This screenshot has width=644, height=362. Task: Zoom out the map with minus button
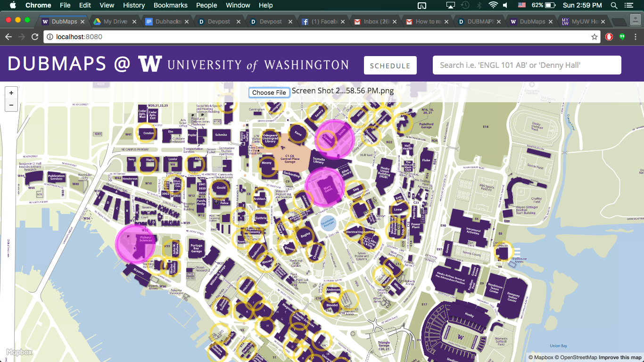coord(11,105)
